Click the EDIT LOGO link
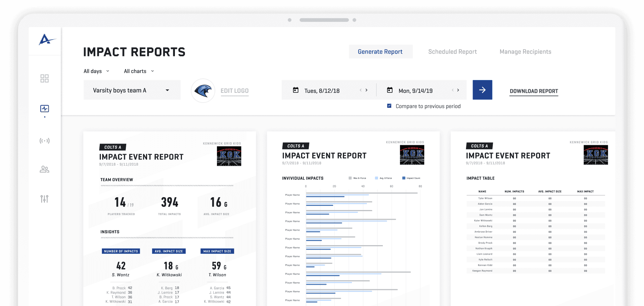This screenshot has height=306, width=644. pos(234,91)
